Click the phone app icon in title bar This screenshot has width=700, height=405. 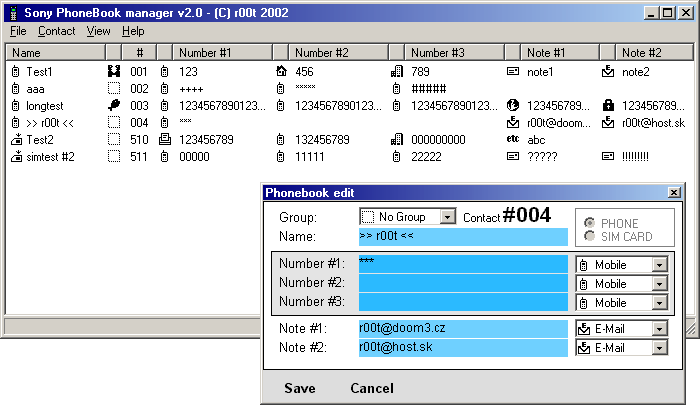13,13
